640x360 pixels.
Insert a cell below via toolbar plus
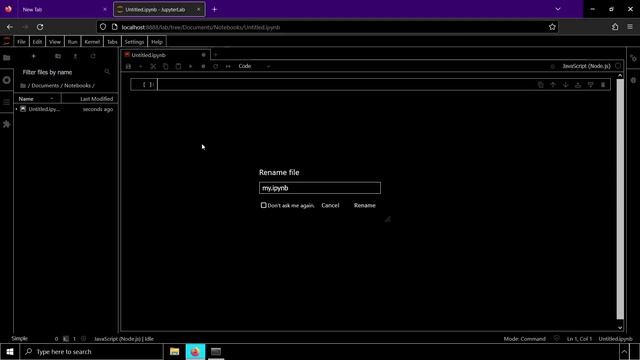coord(141,66)
